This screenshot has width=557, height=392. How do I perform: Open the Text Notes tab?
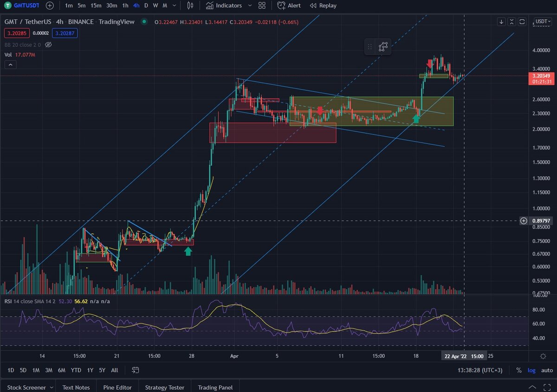tap(76, 387)
